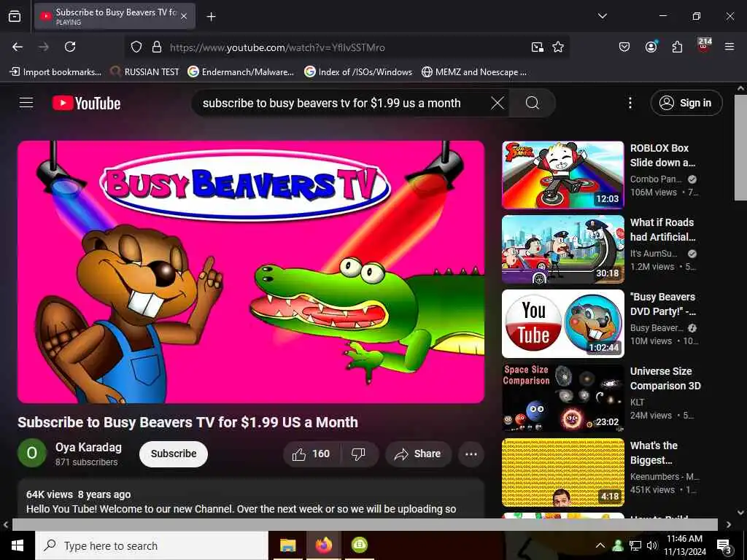Viewport: 747px width, 560px height.
Task: Click the Sign in button
Action: 686,103
